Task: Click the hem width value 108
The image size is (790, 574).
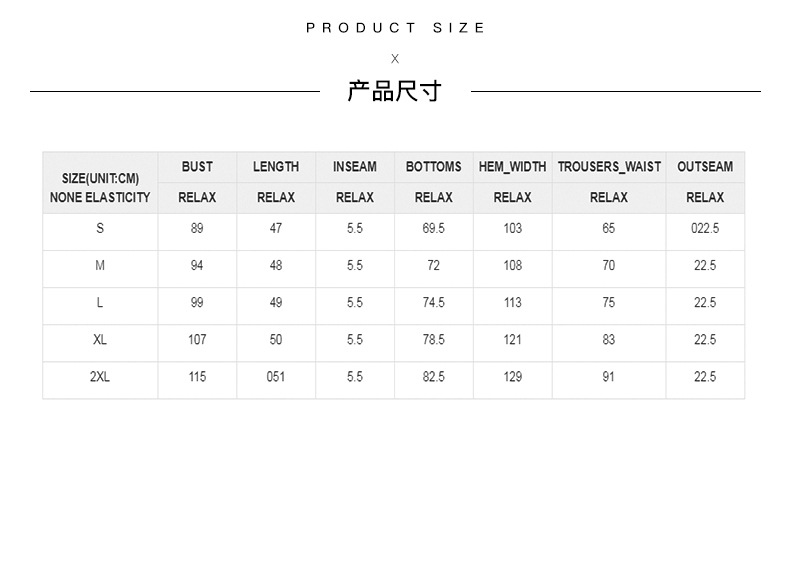Action: [x=513, y=266]
